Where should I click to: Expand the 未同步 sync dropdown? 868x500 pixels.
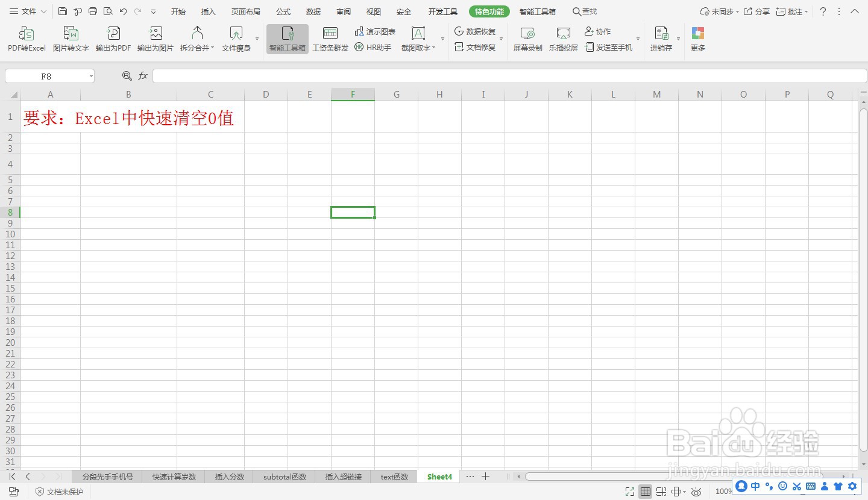pos(737,11)
